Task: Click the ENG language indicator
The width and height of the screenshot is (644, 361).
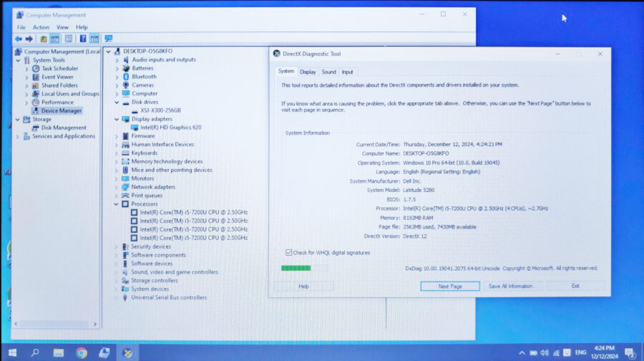Action: [x=580, y=352]
